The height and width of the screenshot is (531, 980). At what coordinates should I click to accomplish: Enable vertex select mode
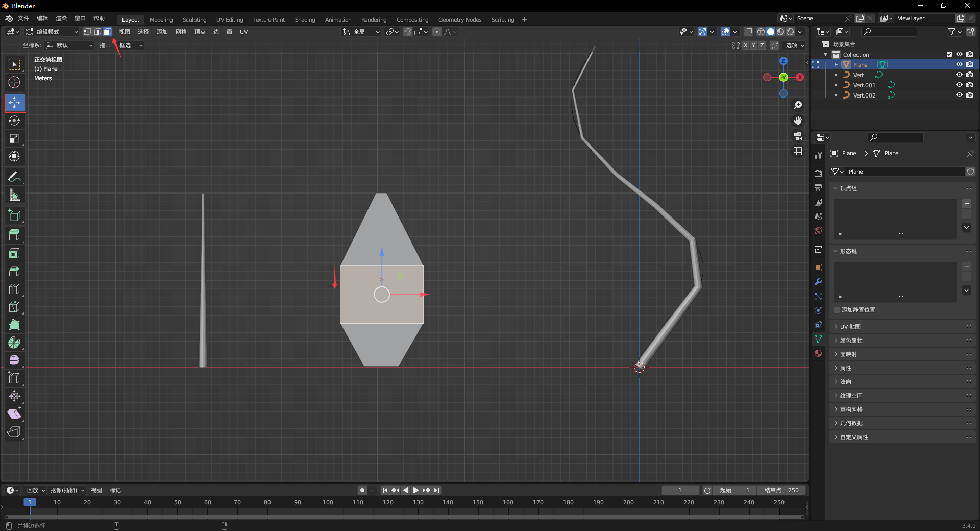[x=87, y=32]
